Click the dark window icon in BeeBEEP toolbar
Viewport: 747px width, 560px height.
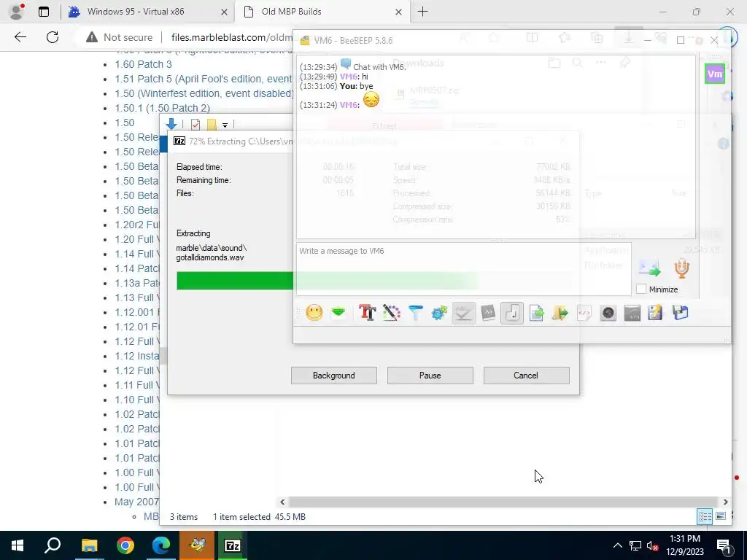(x=632, y=313)
